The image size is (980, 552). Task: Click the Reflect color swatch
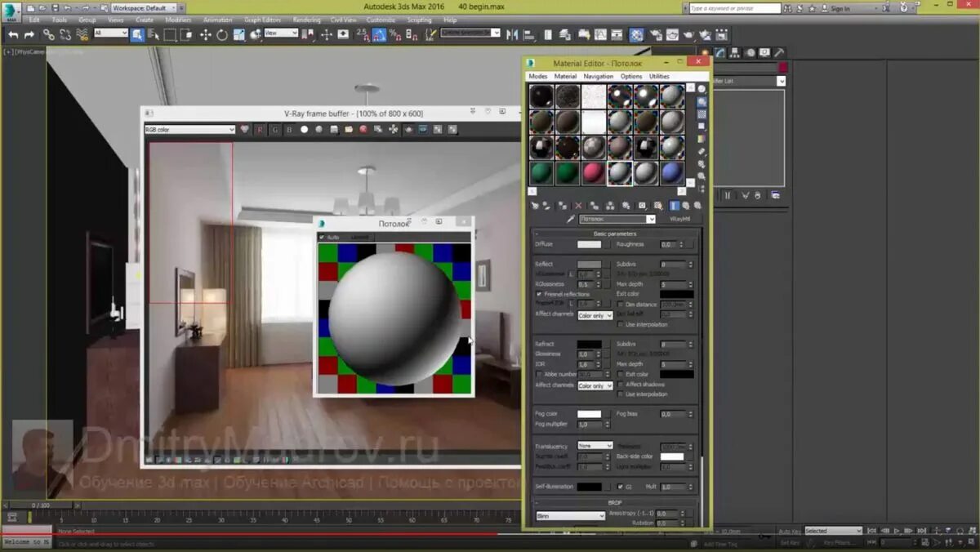tap(589, 265)
